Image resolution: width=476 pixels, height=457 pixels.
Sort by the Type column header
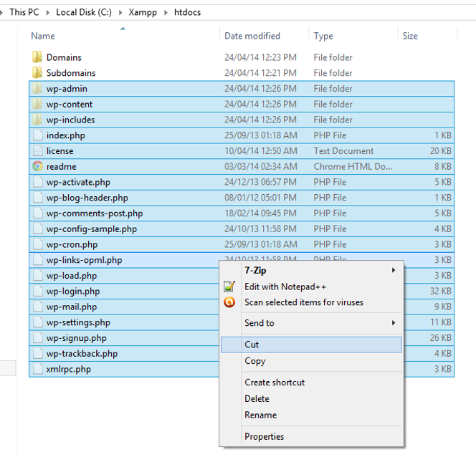point(323,36)
